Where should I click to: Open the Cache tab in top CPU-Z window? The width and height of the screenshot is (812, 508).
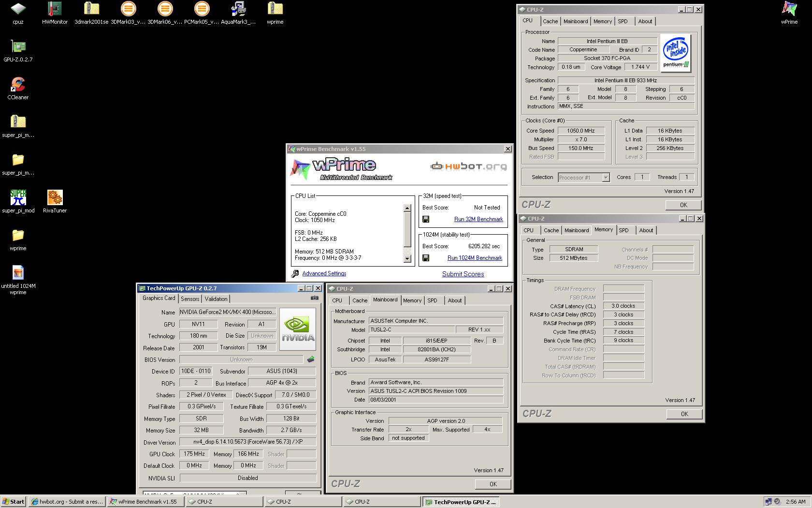(550, 21)
